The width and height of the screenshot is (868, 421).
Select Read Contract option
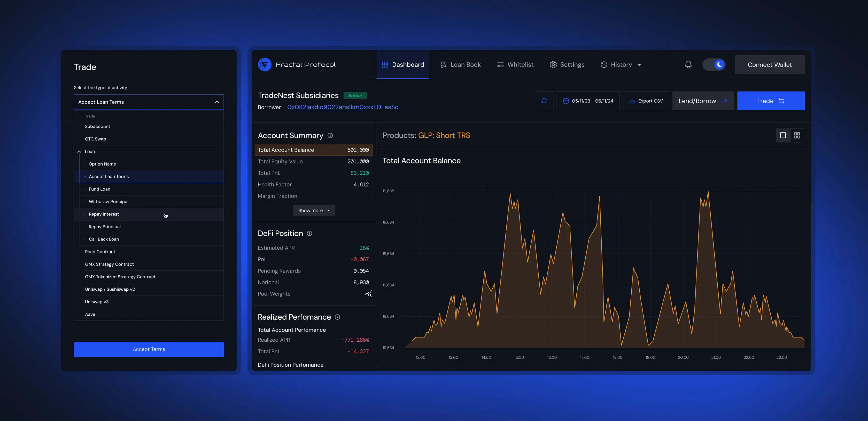pyautogui.click(x=149, y=252)
